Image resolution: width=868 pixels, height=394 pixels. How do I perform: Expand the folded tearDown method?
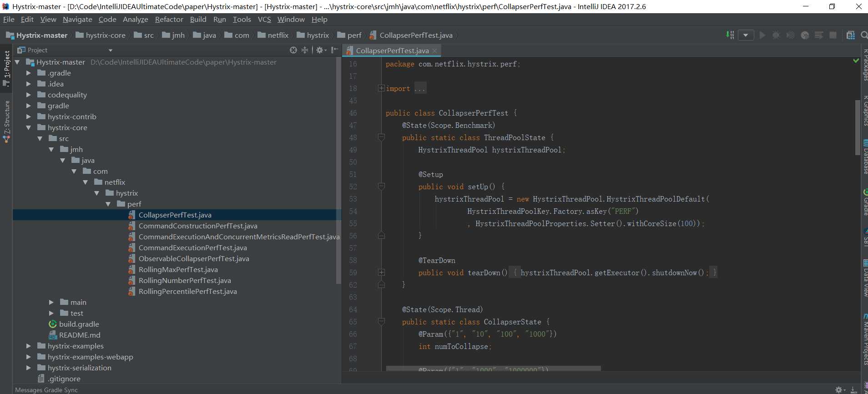(381, 273)
